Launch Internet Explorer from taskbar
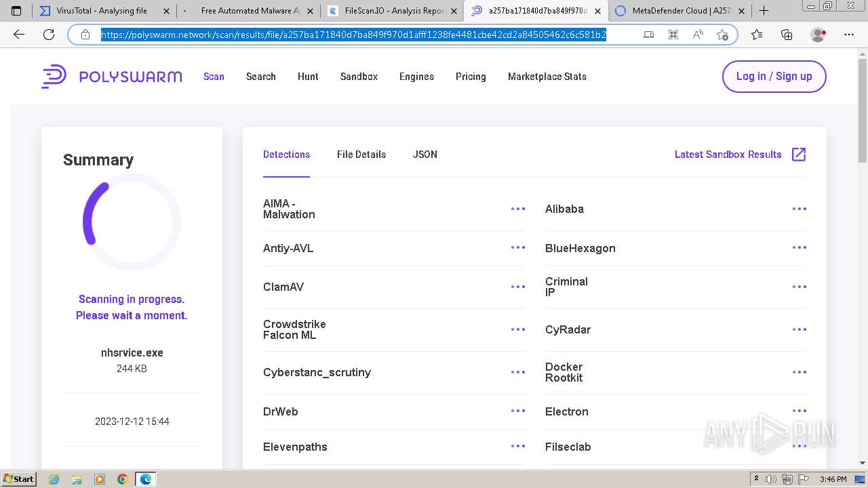This screenshot has height=488, width=868. click(54, 479)
